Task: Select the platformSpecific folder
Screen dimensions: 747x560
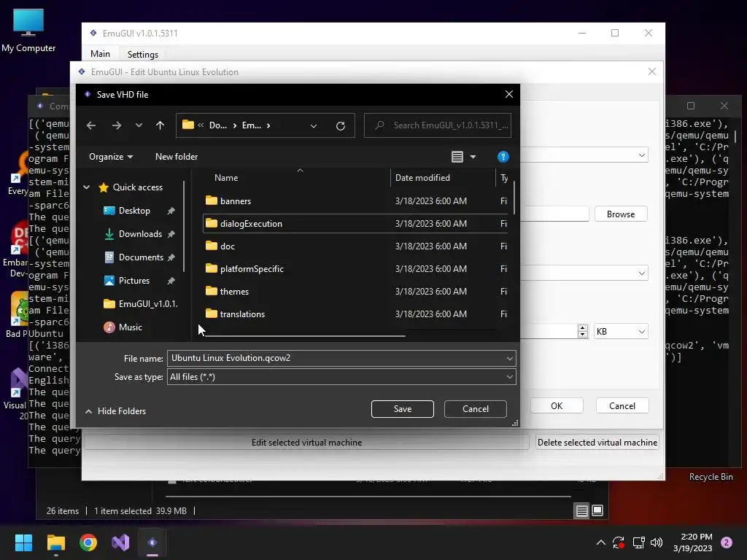Action: (355, 268)
